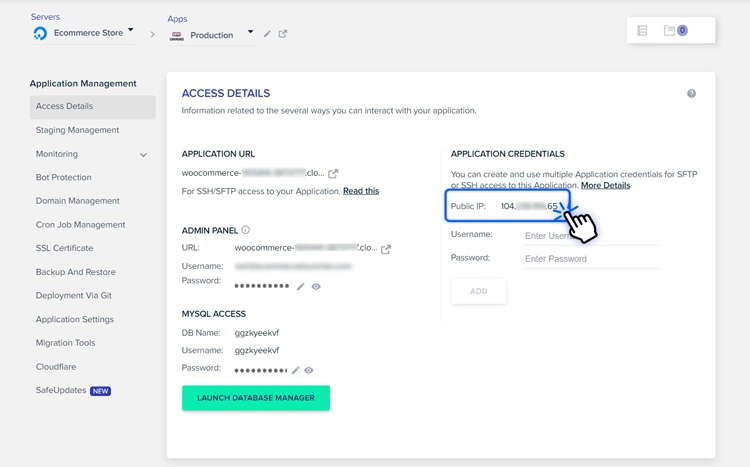Open external link icon beside Production app
The height and width of the screenshot is (467, 750).
click(x=283, y=34)
